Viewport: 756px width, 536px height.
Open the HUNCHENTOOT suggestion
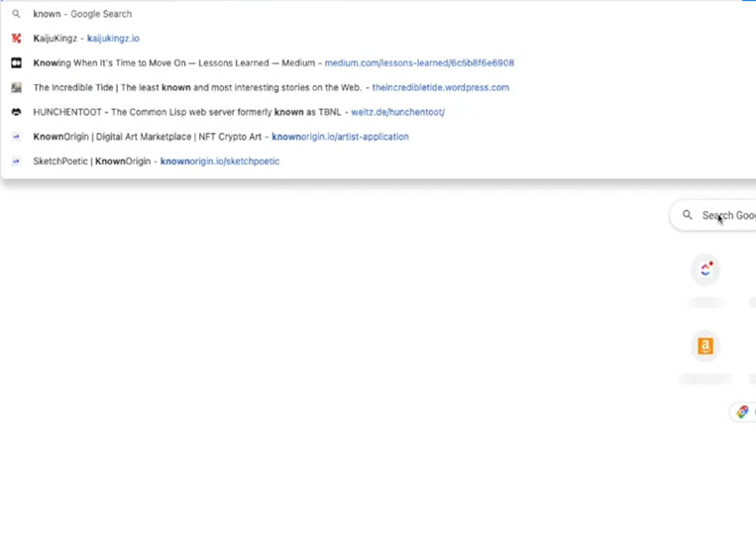pos(378,112)
